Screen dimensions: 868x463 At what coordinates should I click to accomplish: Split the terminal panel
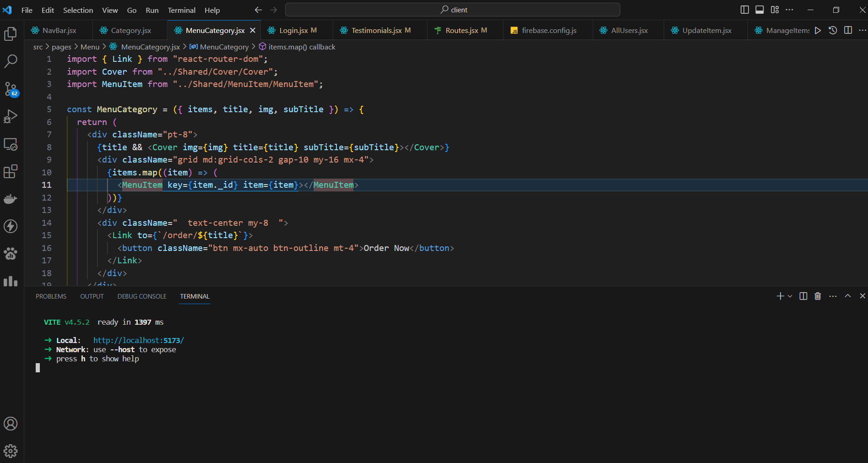[803, 296]
